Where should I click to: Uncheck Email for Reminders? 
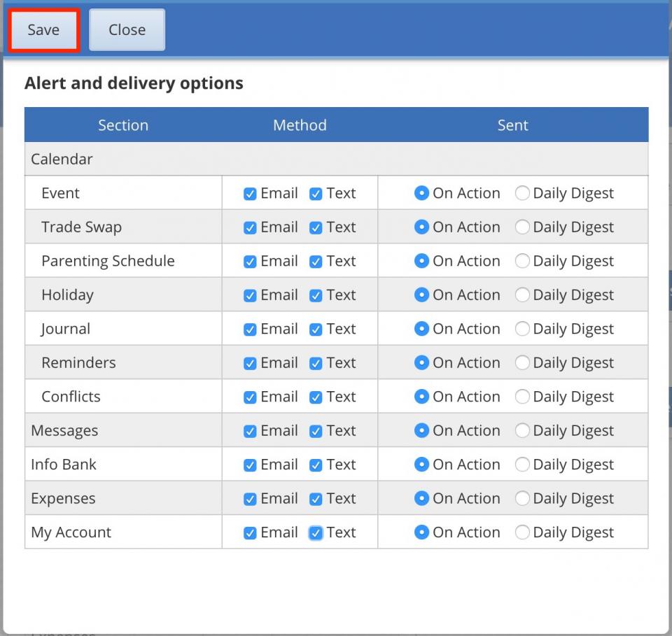(250, 363)
